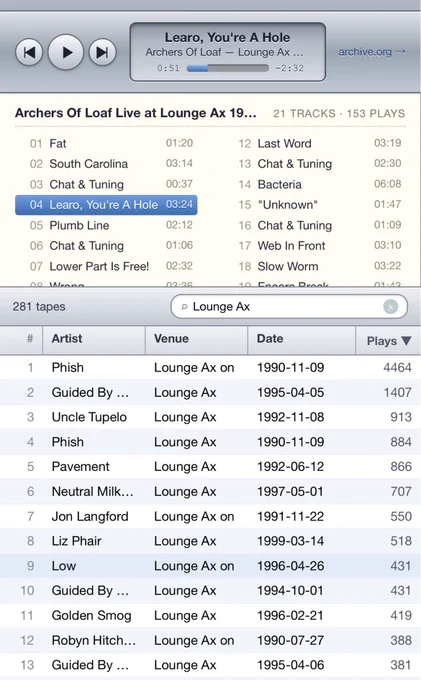Open Pavement tape row

click(210, 466)
